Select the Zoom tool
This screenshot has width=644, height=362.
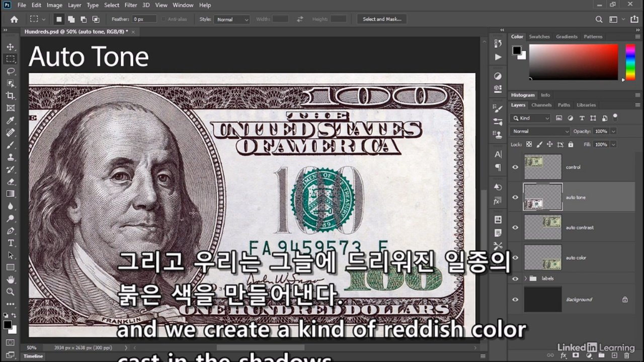pyautogui.click(x=11, y=292)
